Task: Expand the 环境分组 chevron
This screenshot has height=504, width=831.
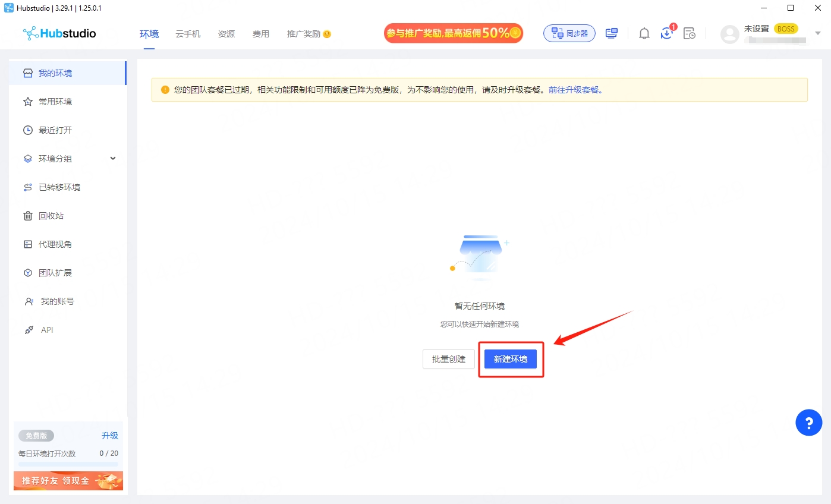Action: pyautogui.click(x=113, y=159)
